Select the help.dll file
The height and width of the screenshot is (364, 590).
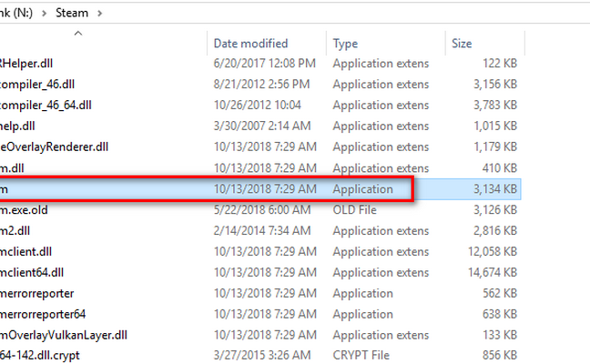click(x=17, y=126)
